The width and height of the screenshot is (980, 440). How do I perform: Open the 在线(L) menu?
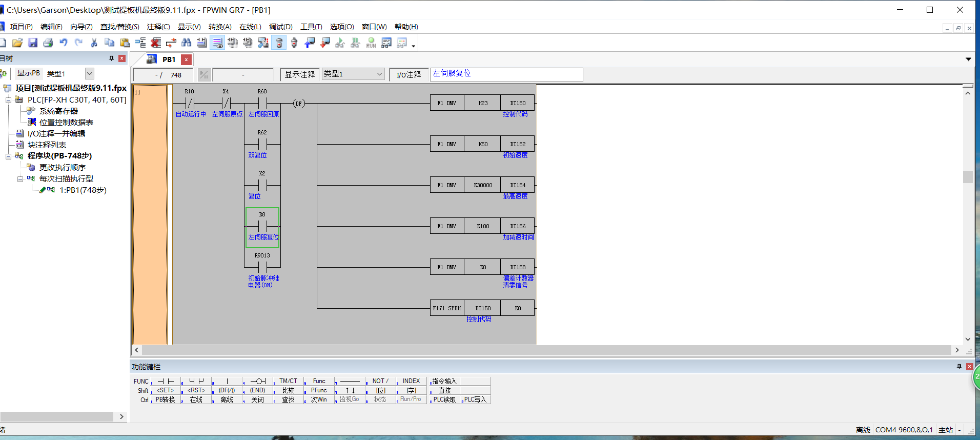coord(250,27)
